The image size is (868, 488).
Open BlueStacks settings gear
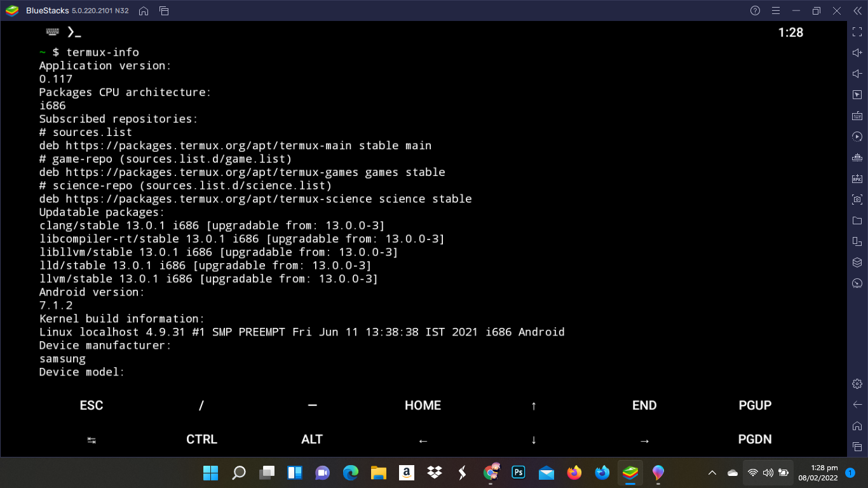pos(857,384)
